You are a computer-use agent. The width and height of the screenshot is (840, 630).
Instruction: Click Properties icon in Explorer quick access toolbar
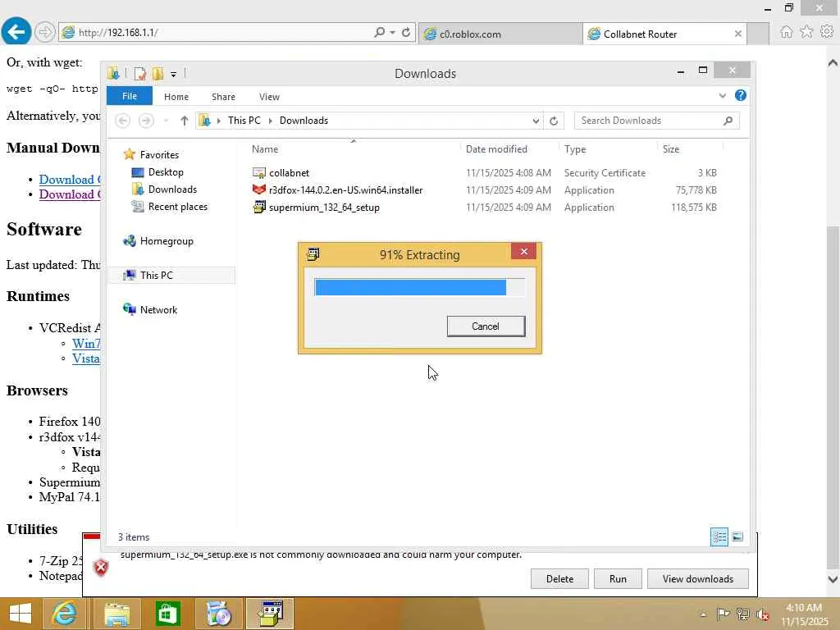[139, 73]
